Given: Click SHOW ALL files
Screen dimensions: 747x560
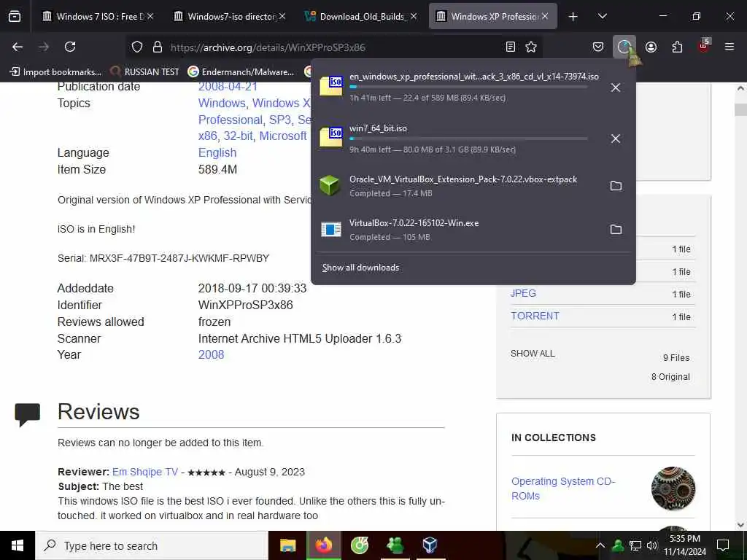Looking at the screenshot, I should [x=533, y=354].
